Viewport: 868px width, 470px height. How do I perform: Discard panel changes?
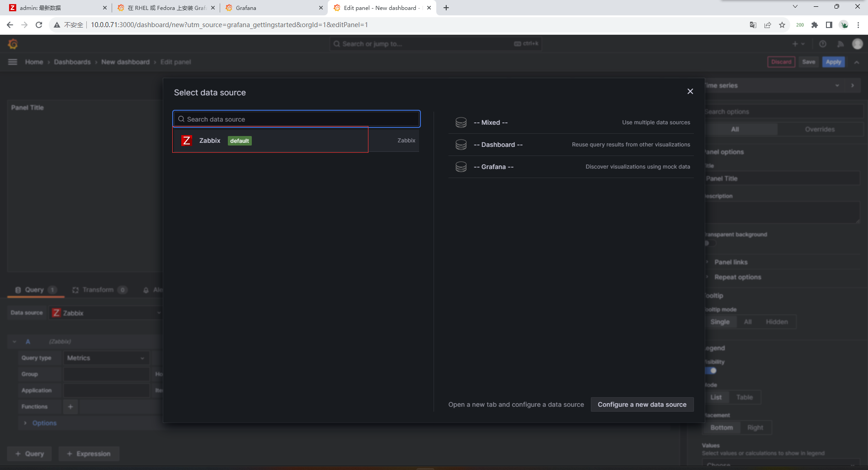tap(781, 62)
